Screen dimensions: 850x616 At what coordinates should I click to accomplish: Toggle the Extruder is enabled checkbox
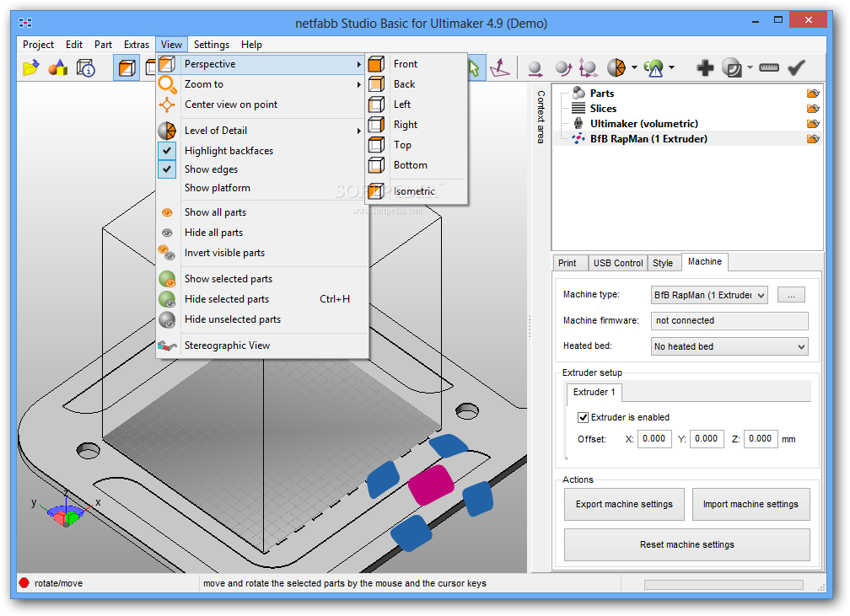tap(584, 417)
